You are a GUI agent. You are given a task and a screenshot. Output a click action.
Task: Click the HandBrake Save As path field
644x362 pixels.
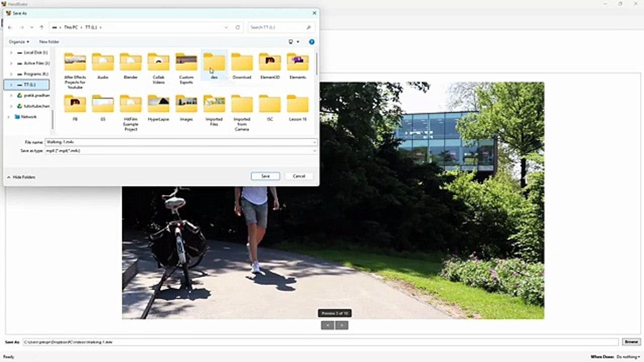click(320, 342)
